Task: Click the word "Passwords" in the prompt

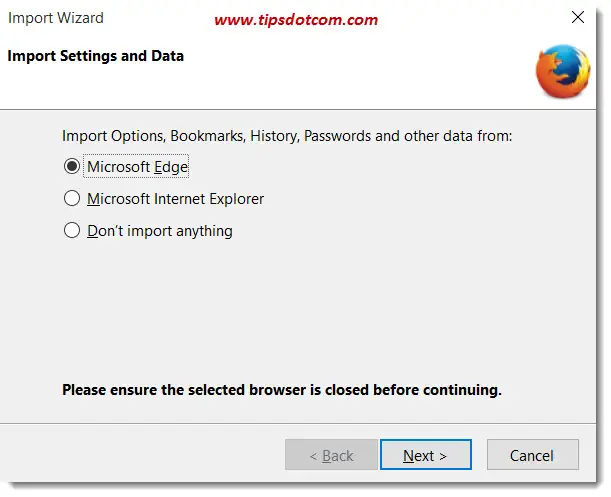Action: 337,136
